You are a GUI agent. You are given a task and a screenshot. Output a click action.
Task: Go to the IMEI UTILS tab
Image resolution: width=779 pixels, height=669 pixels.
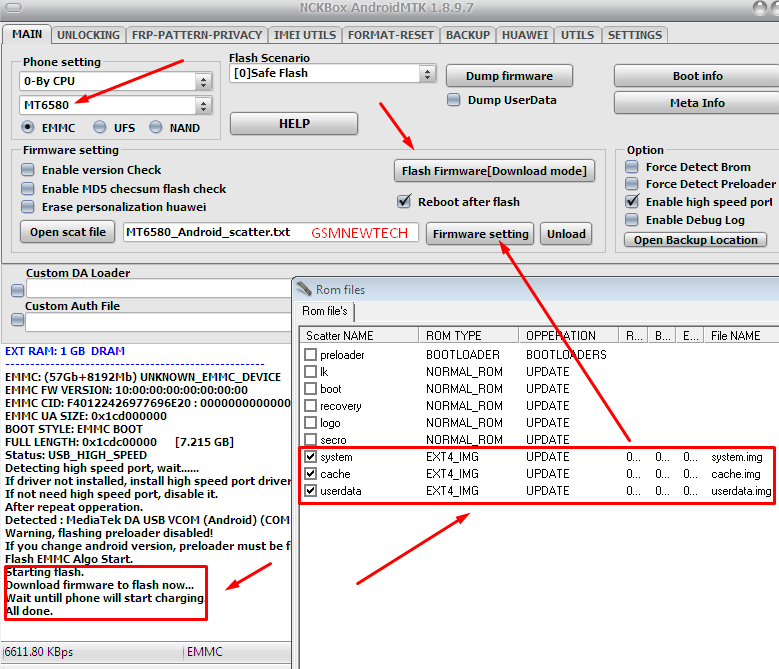(305, 35)
